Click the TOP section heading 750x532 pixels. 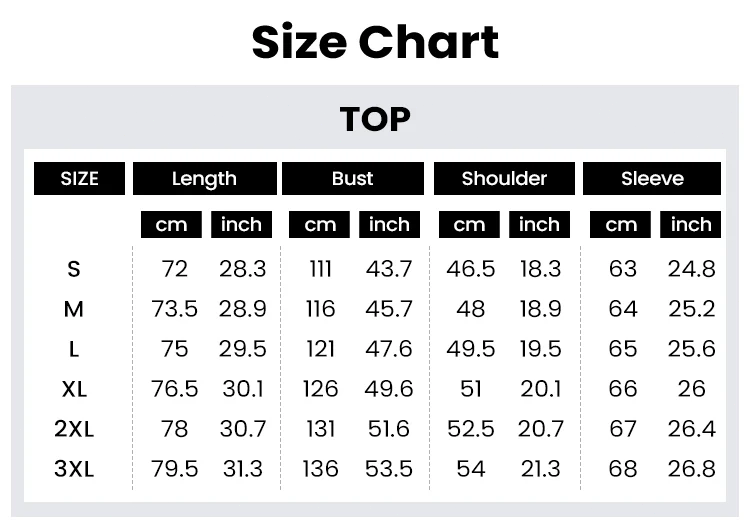coord(375,120)
